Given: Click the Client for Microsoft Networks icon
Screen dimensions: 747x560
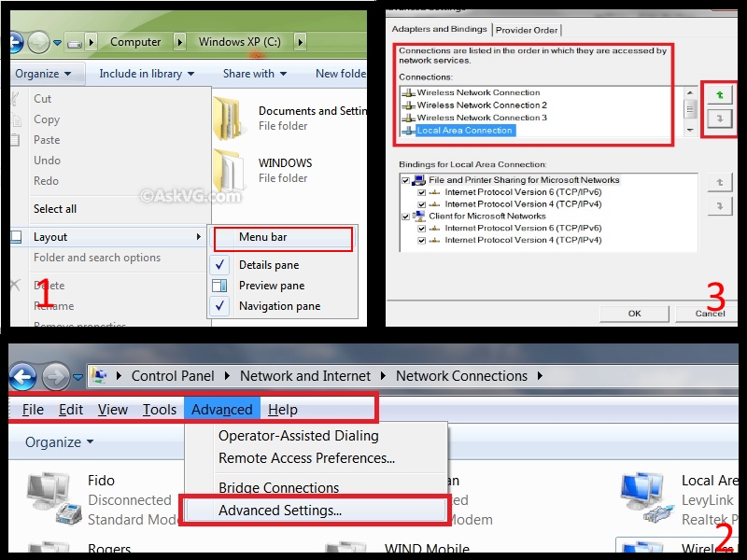Looking at the screenshot, I should [418, 217].
